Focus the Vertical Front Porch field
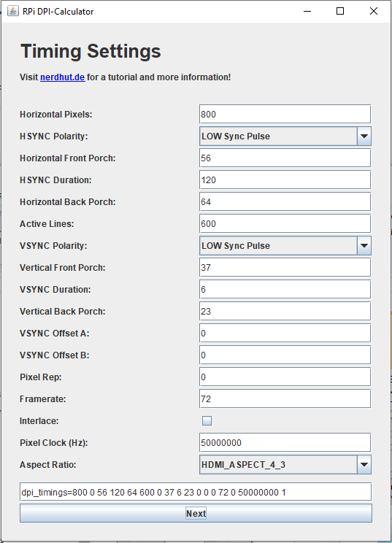 285,267
